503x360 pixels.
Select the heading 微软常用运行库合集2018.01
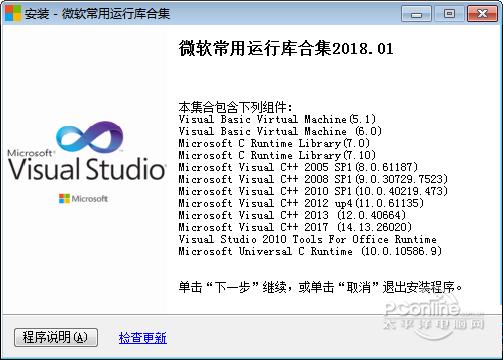tap(286, 49)
